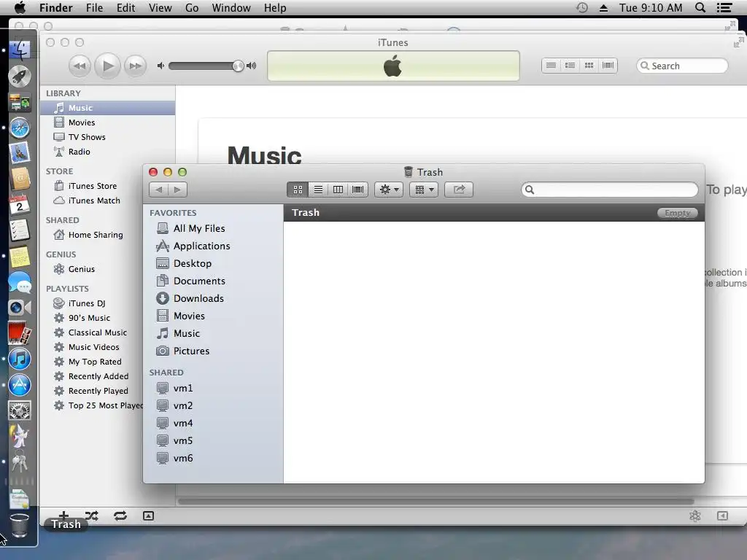
Task: Click the iTunes horizontal scrollbar
Action: (x=436, y=502)
